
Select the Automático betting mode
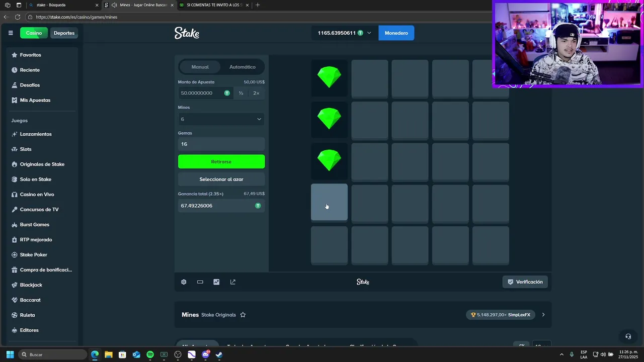[x=243, y=67]
